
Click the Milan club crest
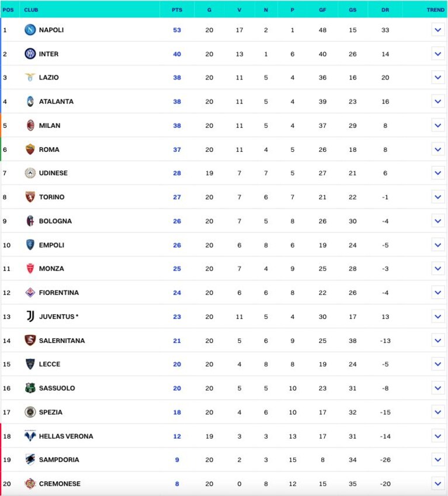tap(30, 125)
